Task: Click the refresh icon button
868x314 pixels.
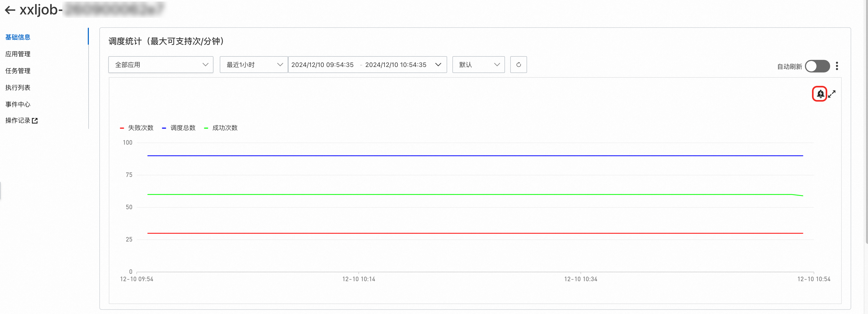Action: pos(518,65)
